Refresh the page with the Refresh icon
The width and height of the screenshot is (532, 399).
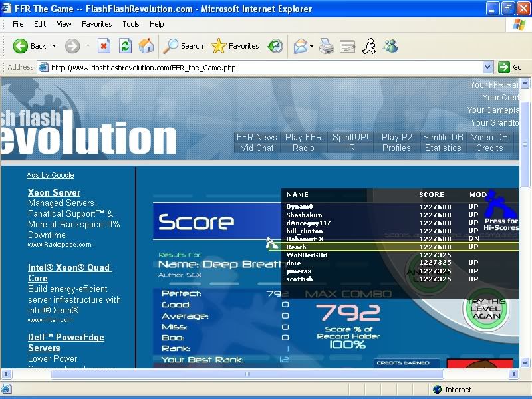(x=125, y=46)
